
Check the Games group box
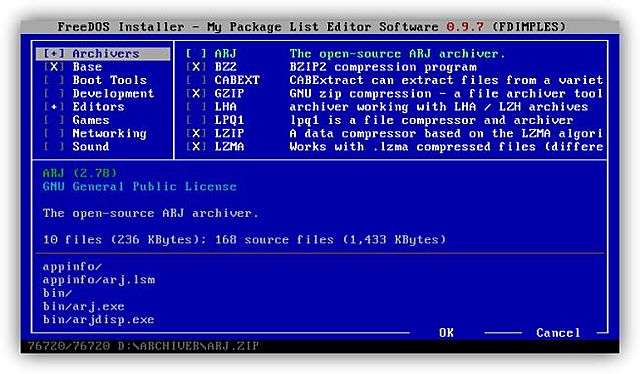click(x=54, y=120)
